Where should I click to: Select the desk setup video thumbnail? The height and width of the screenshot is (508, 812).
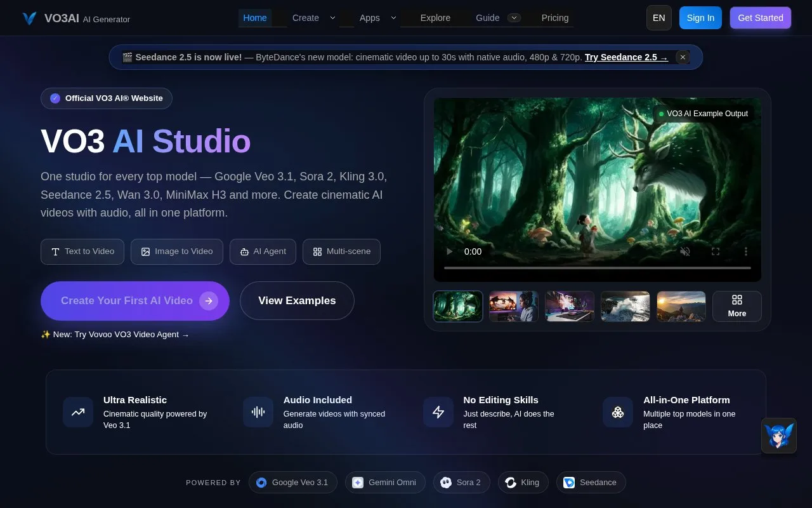(570, 306)
